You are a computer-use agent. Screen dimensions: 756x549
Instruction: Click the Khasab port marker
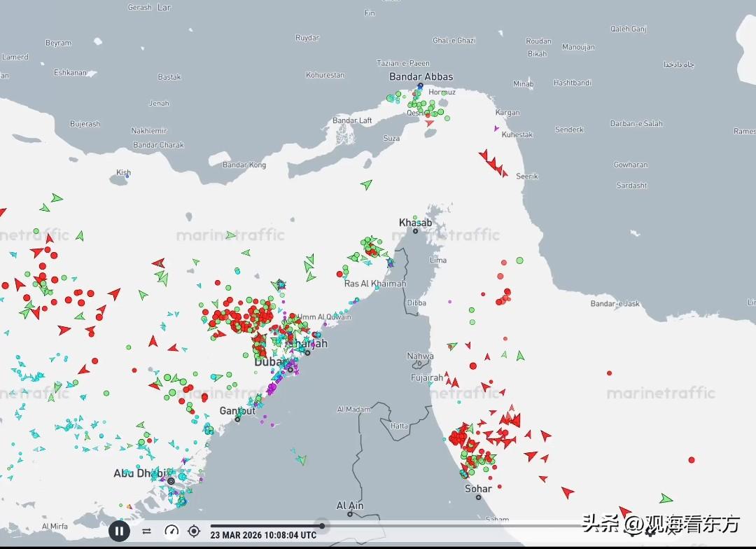[x=416, y=231]
